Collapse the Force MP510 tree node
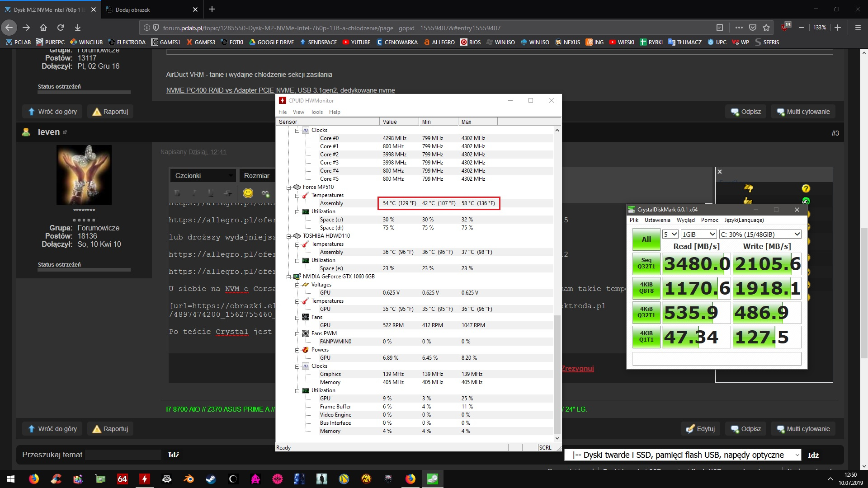The width and height of the screenshot is (868, 488). tap(288, 187)
